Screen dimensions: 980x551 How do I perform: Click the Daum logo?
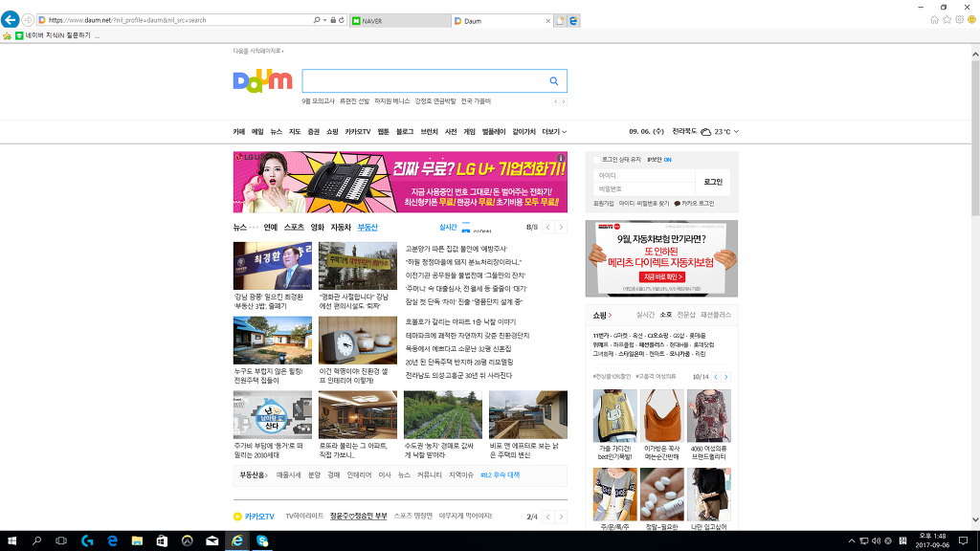[x=262, y=81]
